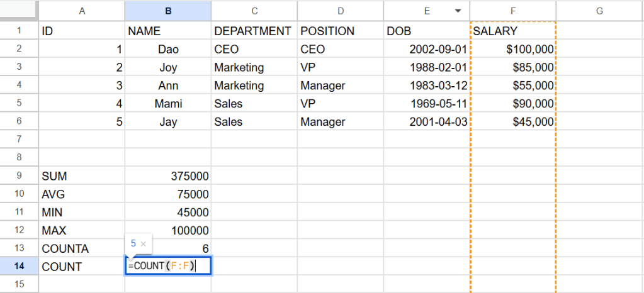The width and height of the screenshot is (644, 293).
Task: Select column G header
Action: (x=599, y=11)
